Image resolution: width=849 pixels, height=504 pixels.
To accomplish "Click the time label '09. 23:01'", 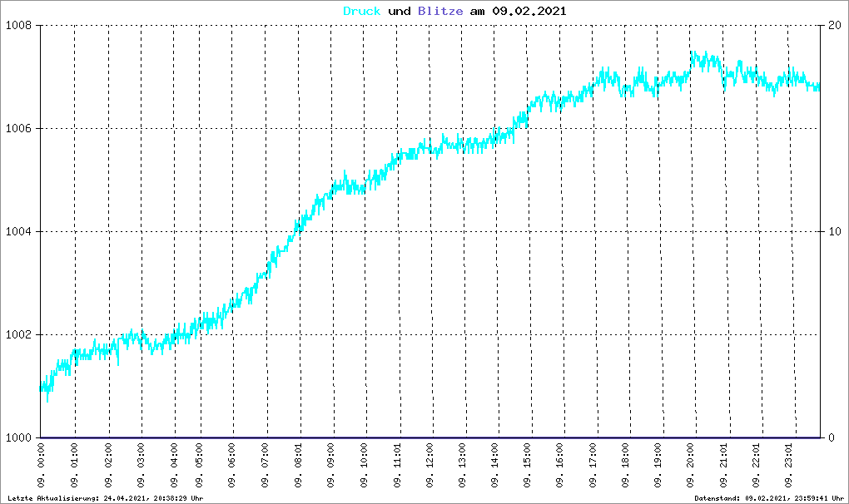I will (x=789, y=466).
